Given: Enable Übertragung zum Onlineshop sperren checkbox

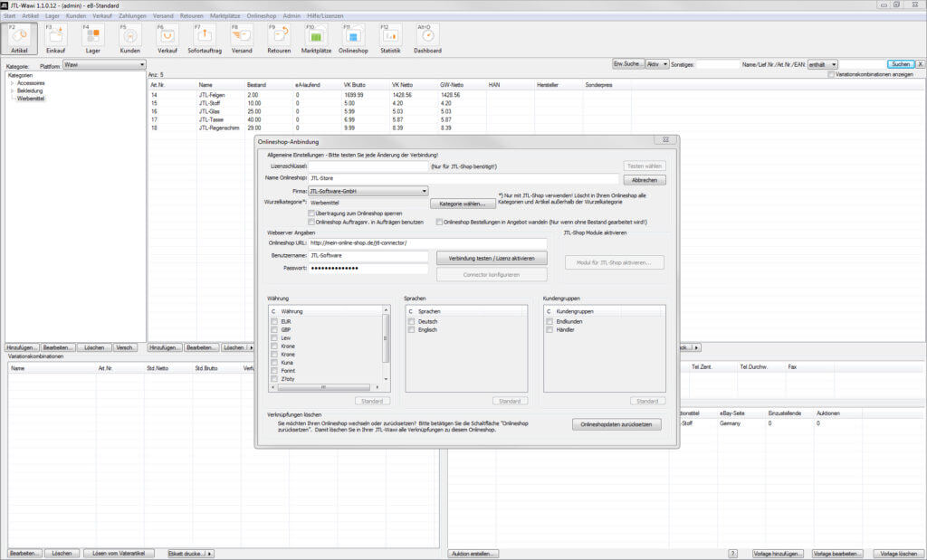Looking at the screenshot, I should (311, 214).
